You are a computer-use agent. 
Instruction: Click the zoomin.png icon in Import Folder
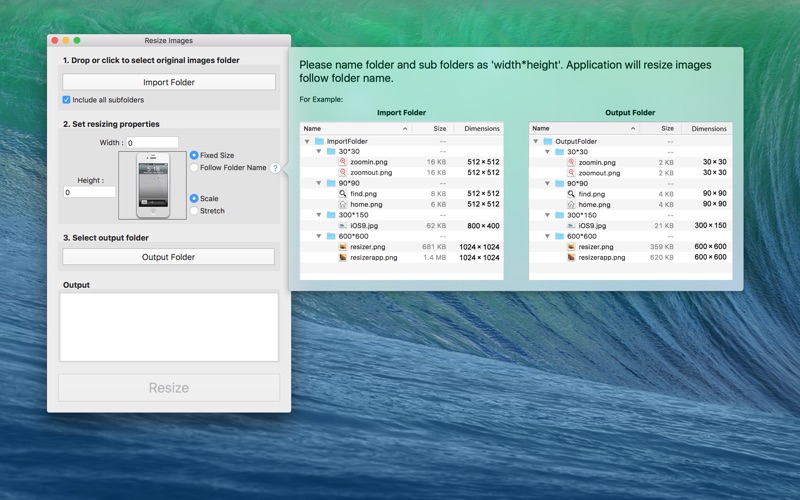coord(343,162)
